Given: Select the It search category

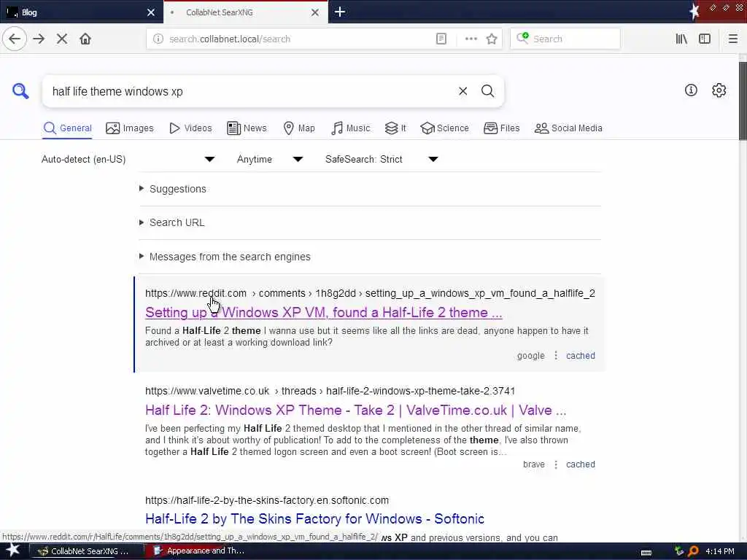Looking at the screenshot, I should (395, 128).
